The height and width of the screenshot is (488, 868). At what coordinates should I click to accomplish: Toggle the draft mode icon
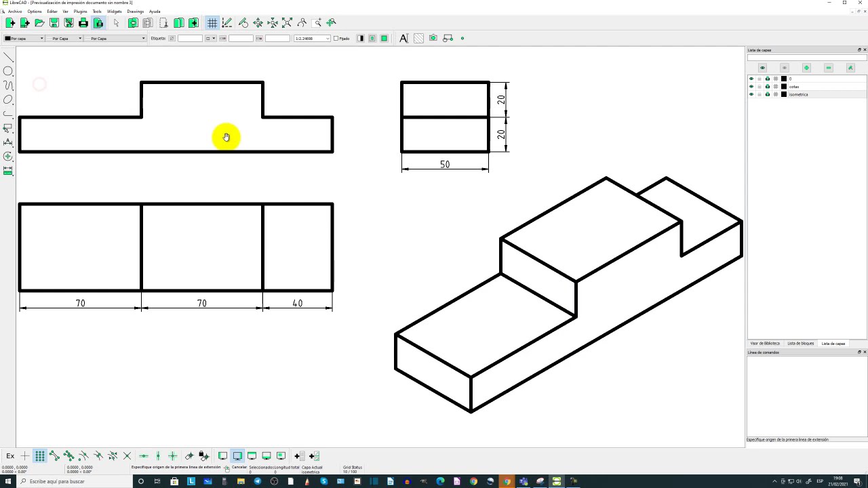pyautogui.click(x=227, y=23)
